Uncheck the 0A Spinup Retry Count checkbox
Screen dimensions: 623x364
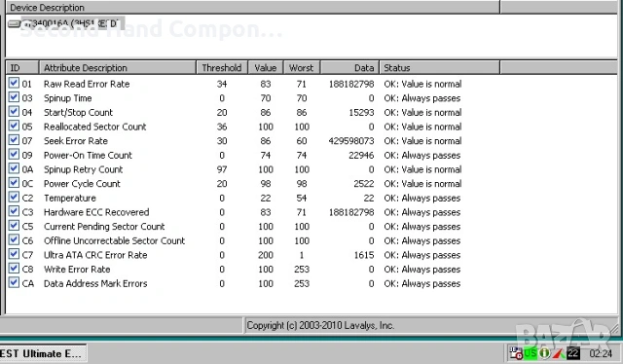click(x=14, y=168)
